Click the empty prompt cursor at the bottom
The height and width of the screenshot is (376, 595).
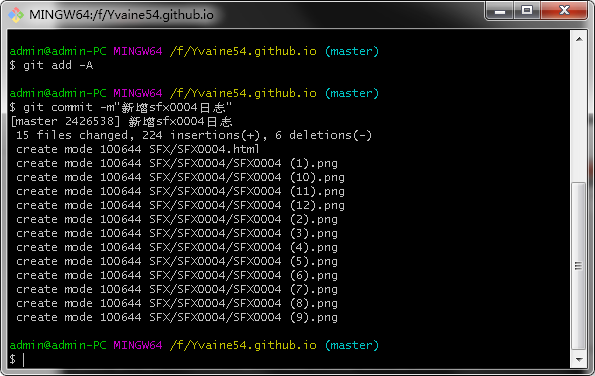[24, 359]
